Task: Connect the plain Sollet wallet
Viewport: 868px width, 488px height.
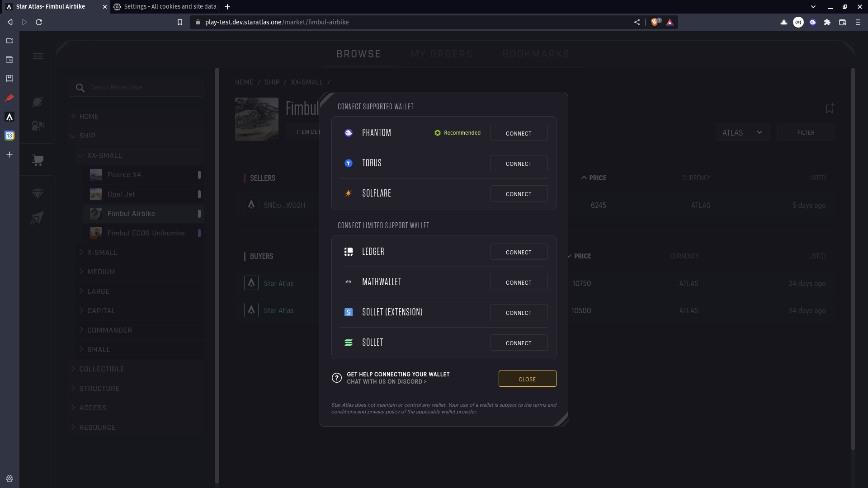Action: pyautogui.click(x=519, y=343)
